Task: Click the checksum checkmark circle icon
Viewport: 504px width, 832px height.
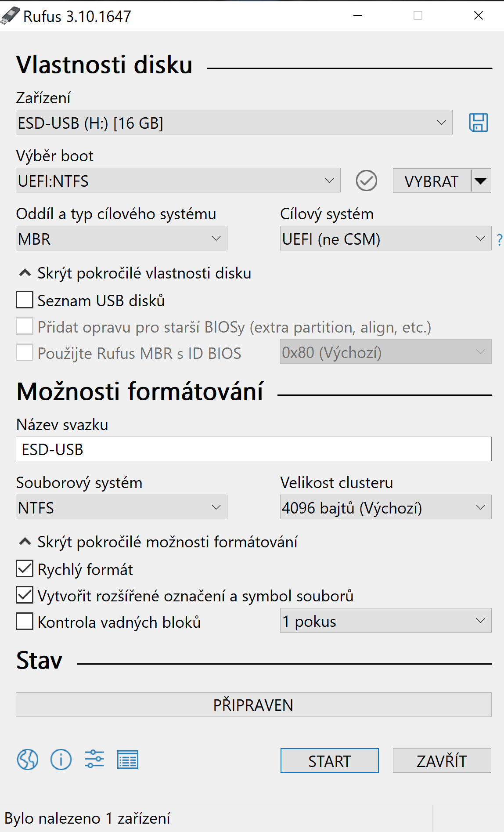Action: pos(366,181)
